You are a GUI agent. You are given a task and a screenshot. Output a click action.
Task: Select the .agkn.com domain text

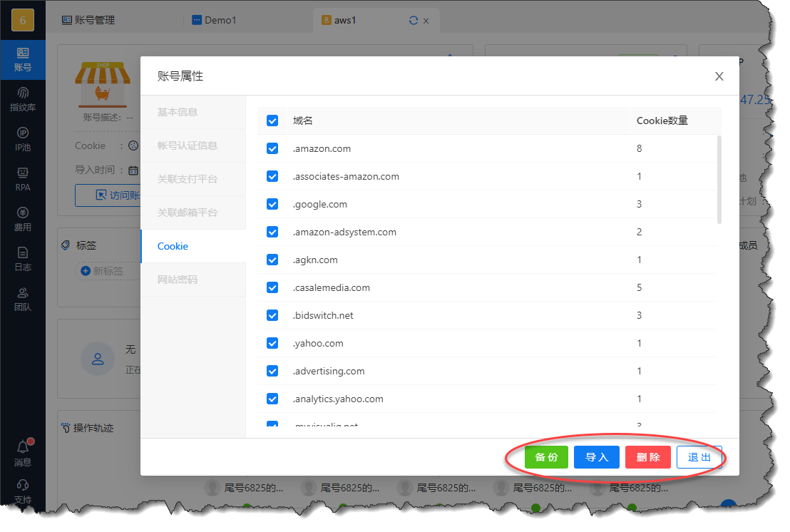click(315, 260)
